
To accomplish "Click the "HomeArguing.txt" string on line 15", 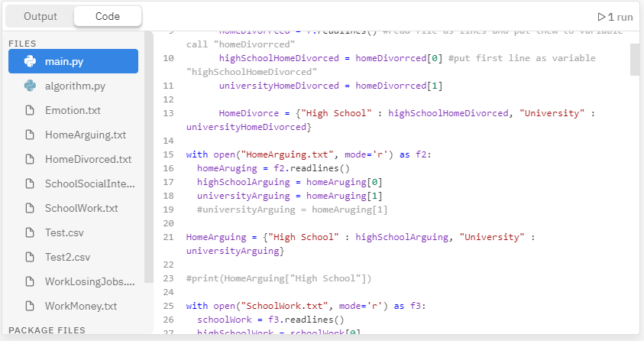I will click(x=287, y=154).
